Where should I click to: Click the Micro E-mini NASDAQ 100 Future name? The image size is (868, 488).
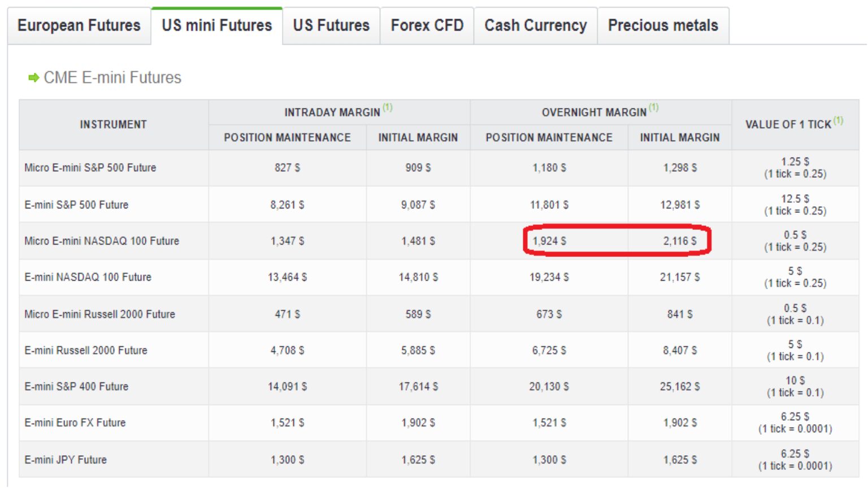click(102, 241)
